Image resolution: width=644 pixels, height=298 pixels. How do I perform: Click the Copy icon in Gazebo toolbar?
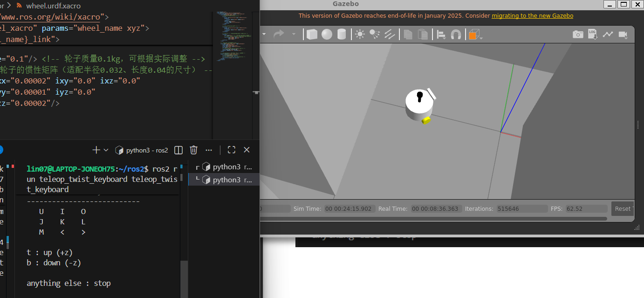pyautogui.click(x=408, y=35)
